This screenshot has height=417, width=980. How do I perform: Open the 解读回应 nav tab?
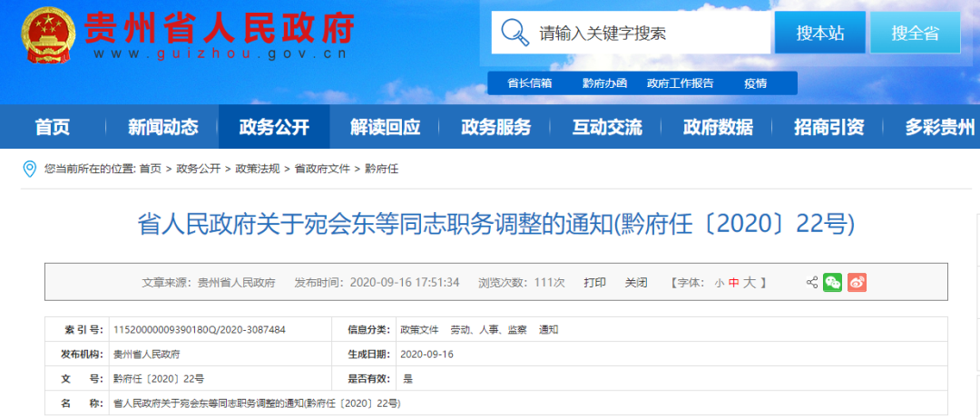pyautogui.click(x=385, y=127)
